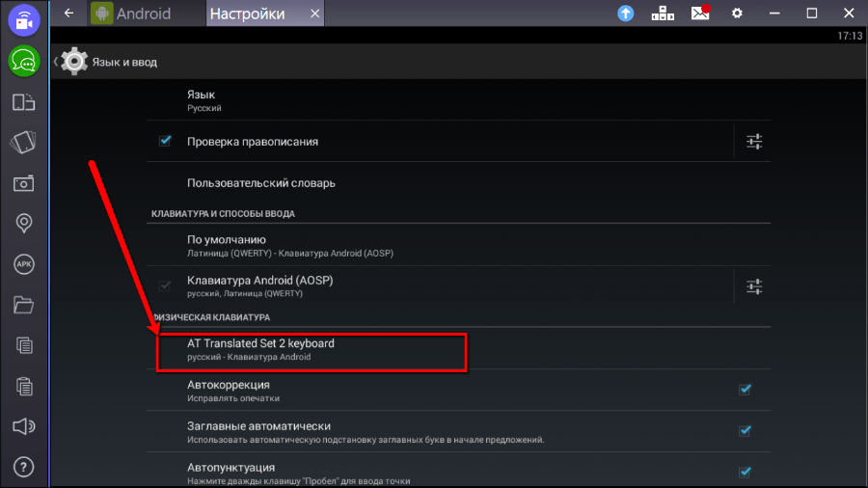Screen dimensions: 868x488
Task: Click the paste clipboard icon in the sidebar
Action: point(24,386)
